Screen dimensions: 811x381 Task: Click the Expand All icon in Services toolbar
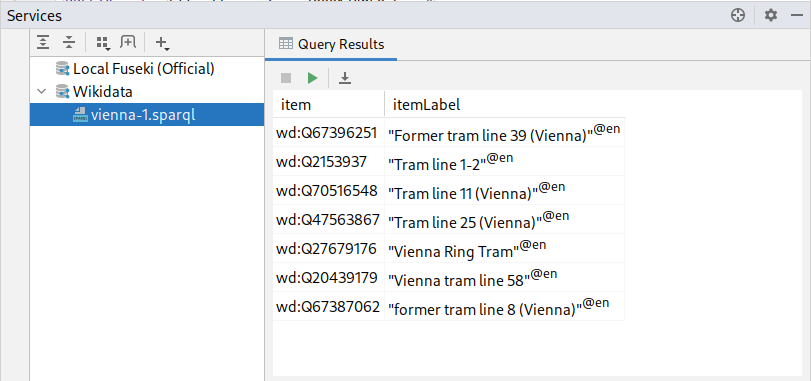(43, 43)
